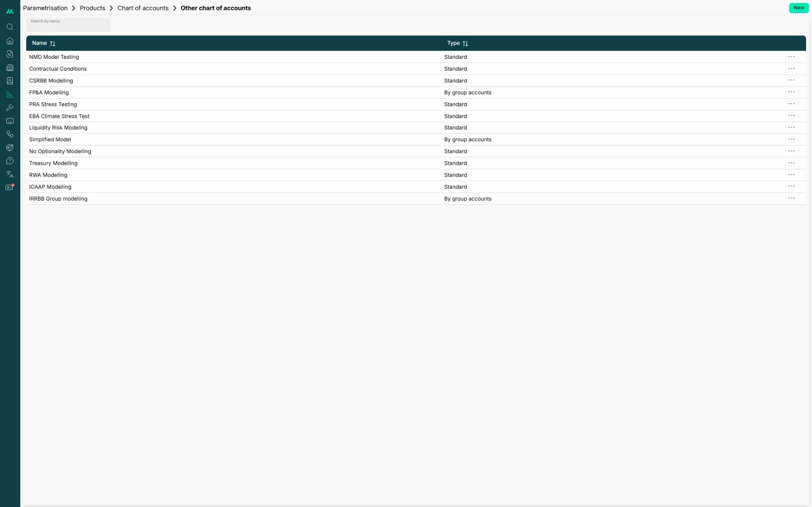Open the workflow nodes icon in sidebar
This screenshot has height=507, width=812.
click(10, 134)
